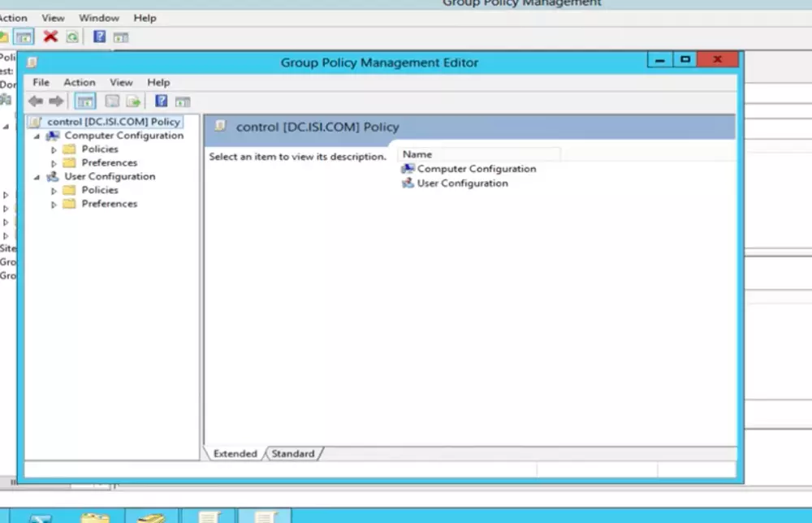Open Window menu in Group Policy Management
This screenshot has width=812, height=523.
pos(99,18)
